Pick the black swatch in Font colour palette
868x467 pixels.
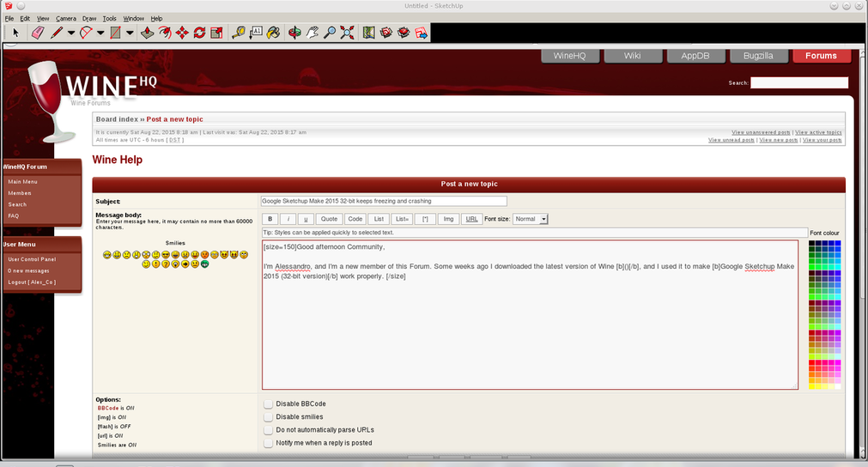tap(811, 243)
